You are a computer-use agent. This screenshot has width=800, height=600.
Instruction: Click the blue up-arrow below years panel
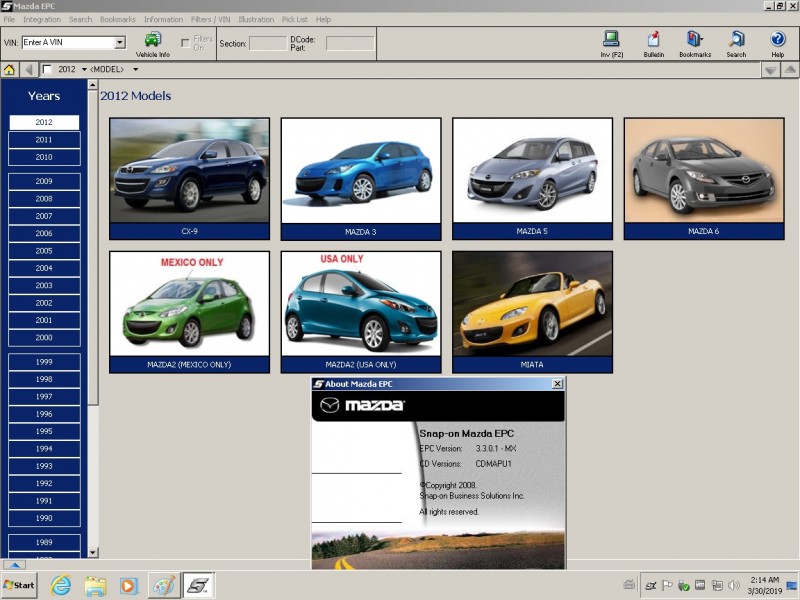point(14,564)
